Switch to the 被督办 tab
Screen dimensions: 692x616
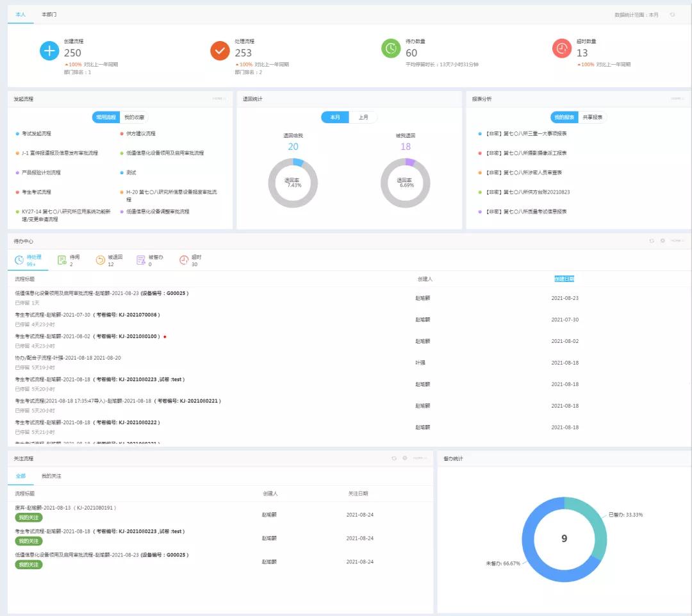click(x=149, y=260)
